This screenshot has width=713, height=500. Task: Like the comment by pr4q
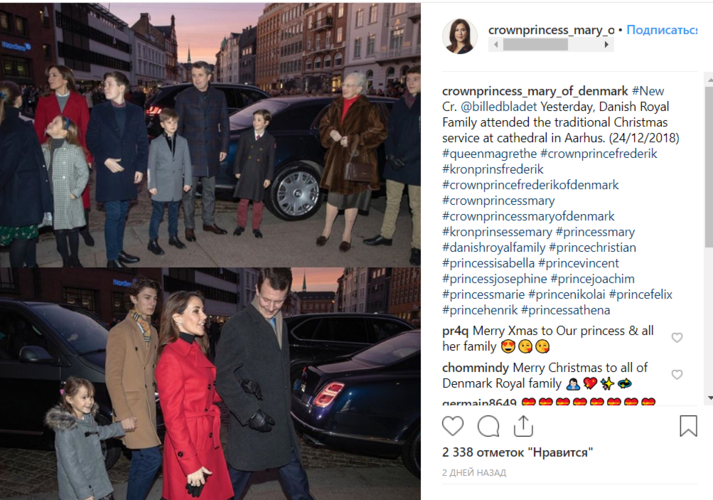[677, 337]
